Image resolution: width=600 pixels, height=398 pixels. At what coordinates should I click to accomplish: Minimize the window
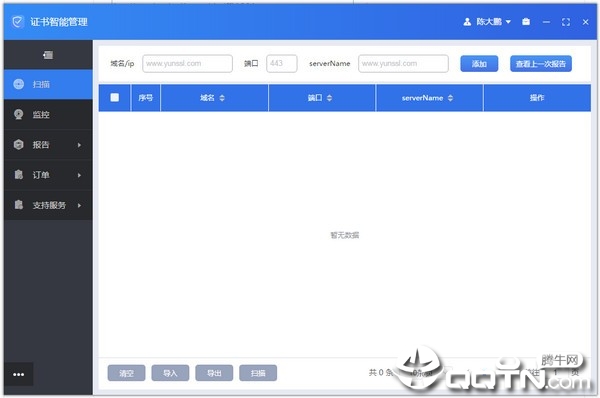pyautogui.click(x=546, y=22)
